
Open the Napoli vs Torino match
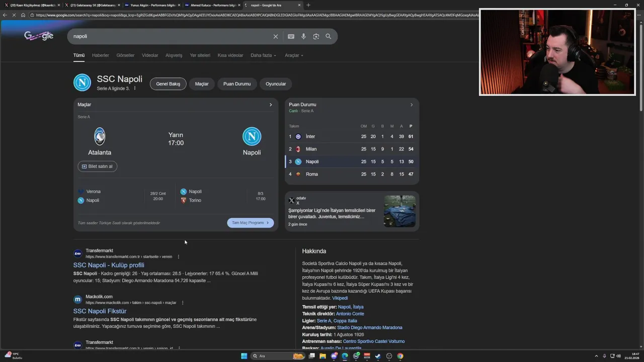226,196
